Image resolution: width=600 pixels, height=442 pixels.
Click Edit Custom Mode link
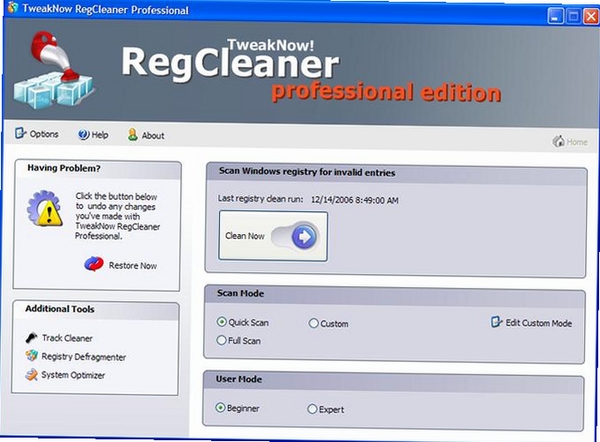tap(539, 323)
